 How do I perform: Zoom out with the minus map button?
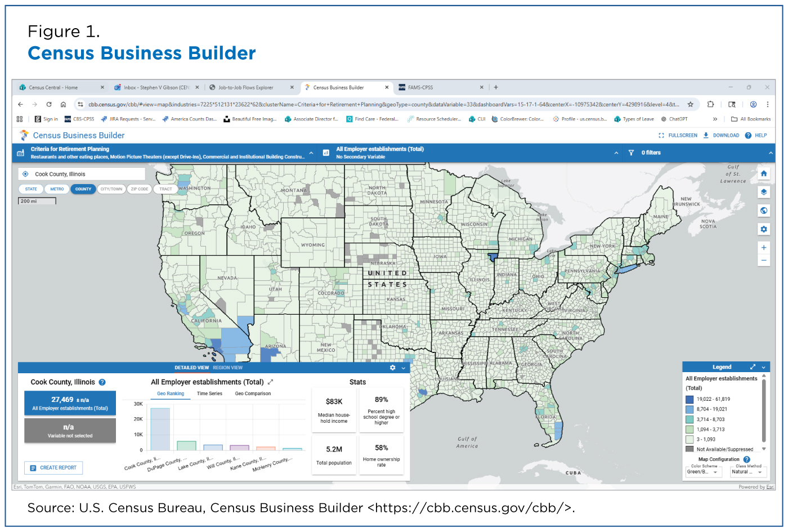point(764,260)
